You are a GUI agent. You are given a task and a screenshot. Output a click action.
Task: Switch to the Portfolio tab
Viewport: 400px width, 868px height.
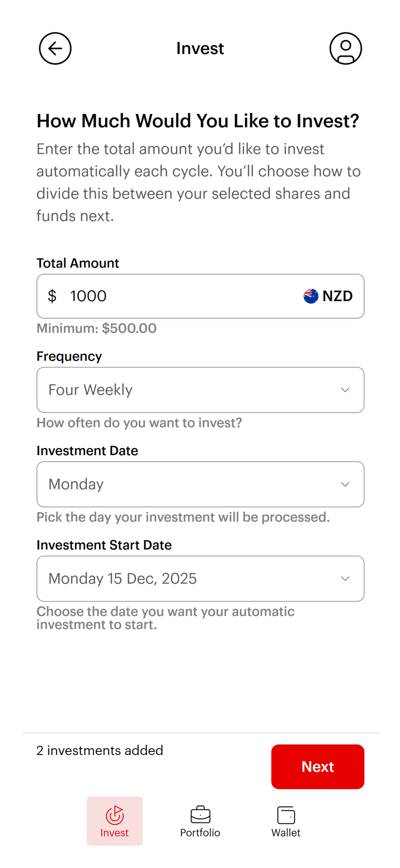point(200,832)
